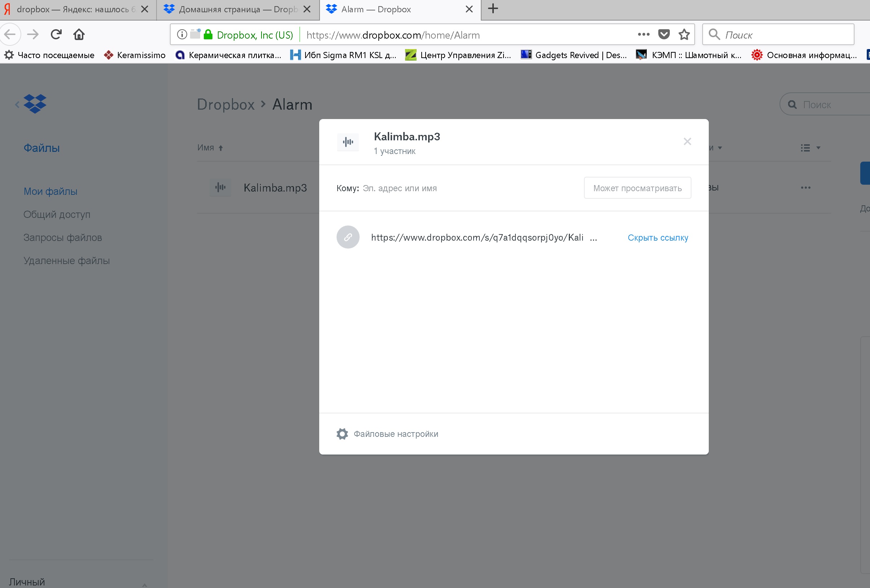
Task: Bookmark this page with the star icon
Action: coord(684,35)
